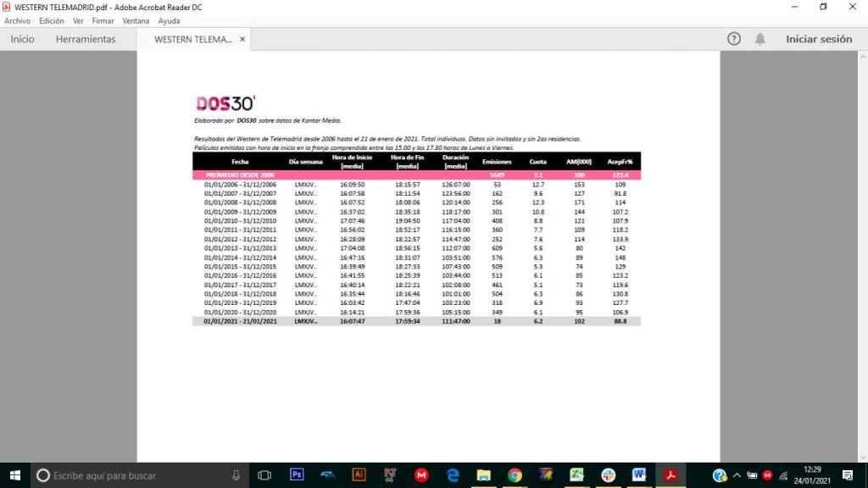
Task: Launch Illustrator from the taskbar
Action: tap(359, 474)
